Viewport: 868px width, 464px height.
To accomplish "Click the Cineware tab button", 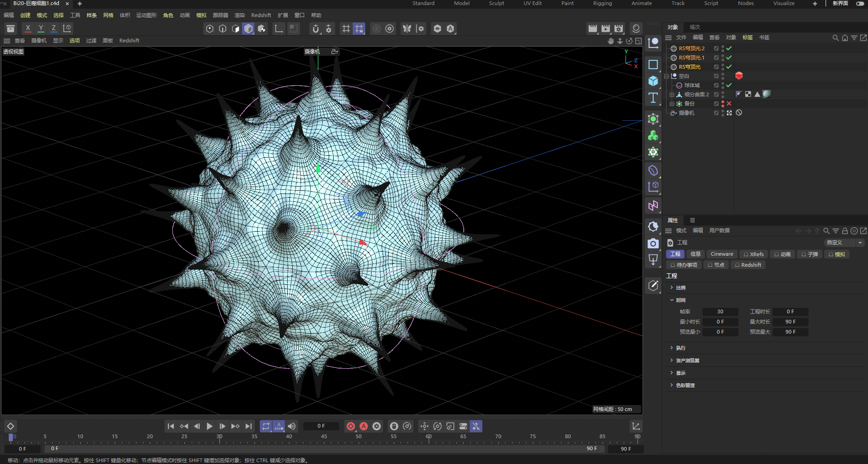I will (x=721, y=254).
